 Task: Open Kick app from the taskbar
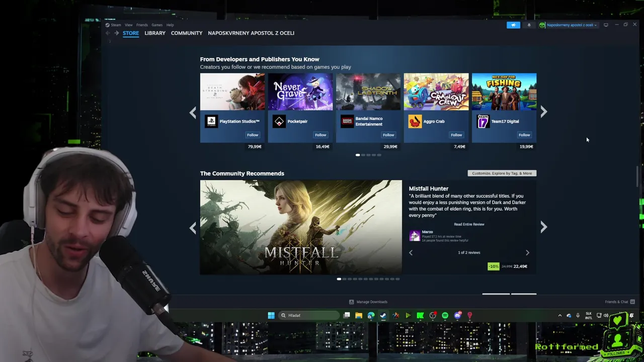click(420, 315)
